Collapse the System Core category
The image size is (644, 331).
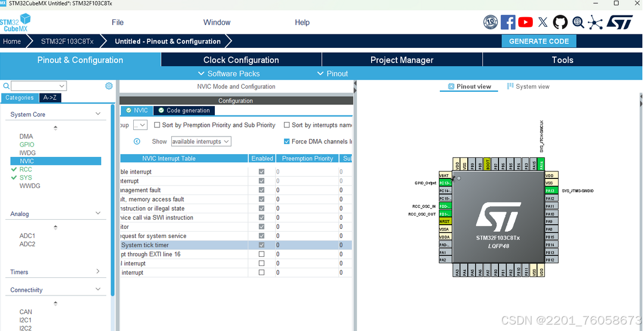coord(98,114)
